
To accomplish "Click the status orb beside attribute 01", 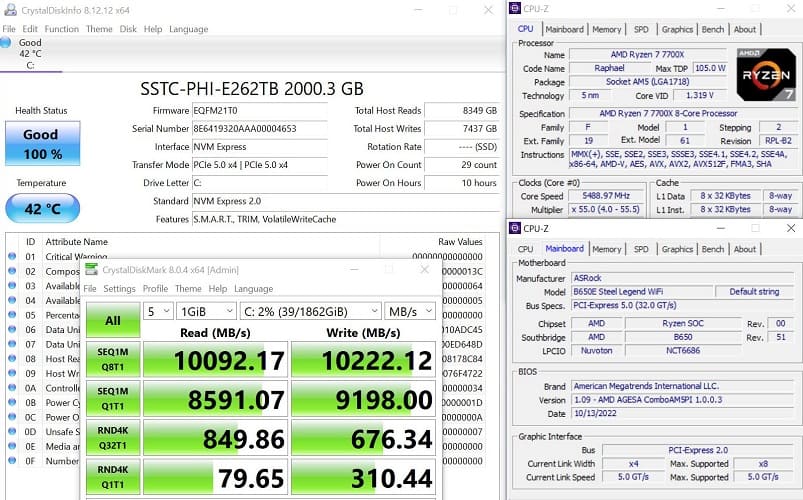I will 12,257.
